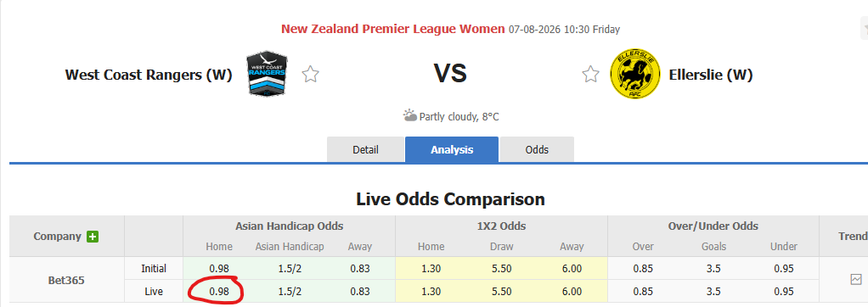Click the Company column header
Viewport: 868px width, 307px height.
point(58,237)
